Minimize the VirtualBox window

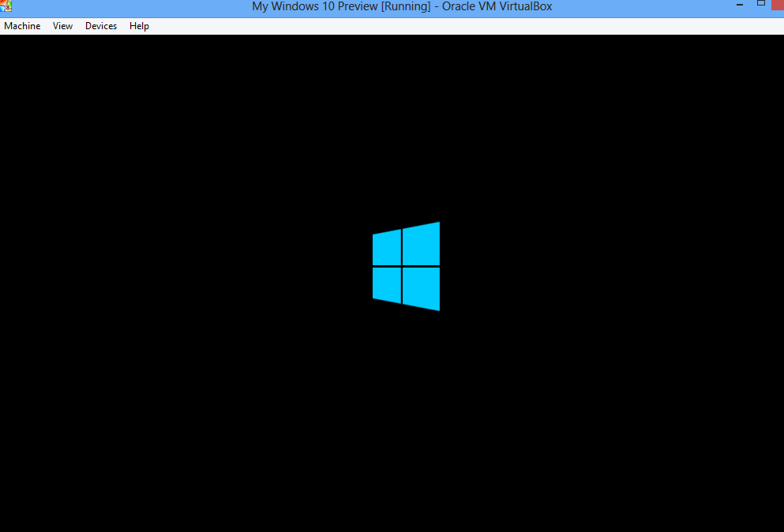coord(740,5)
